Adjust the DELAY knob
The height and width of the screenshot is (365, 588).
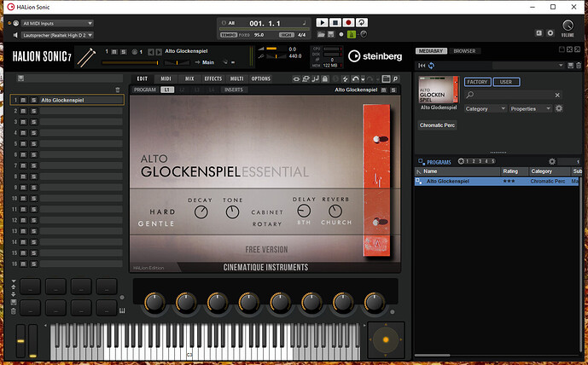click(x=304, y=211)
